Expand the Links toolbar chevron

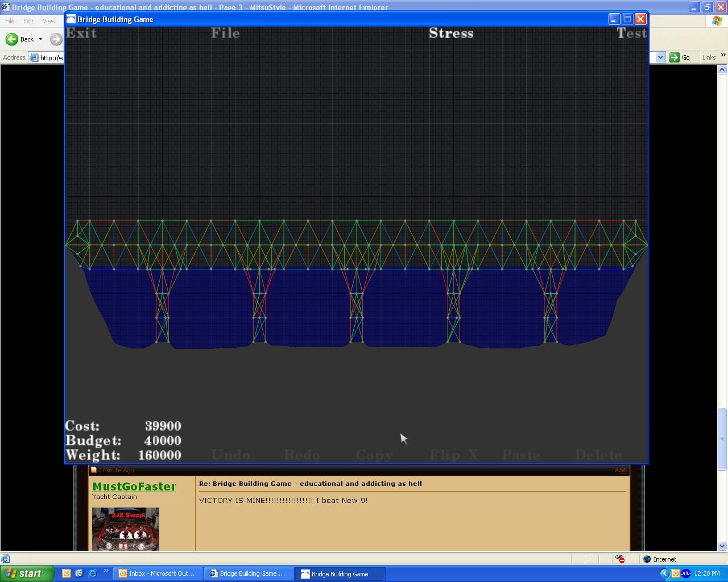723,56
